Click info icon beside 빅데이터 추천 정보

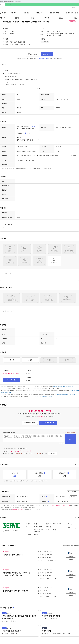[x=13, y=608]
